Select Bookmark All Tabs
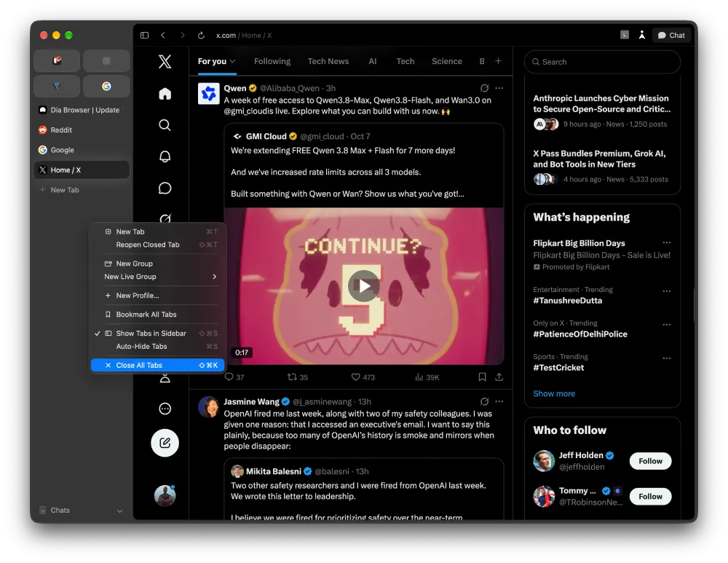The height and width of the screenshot is (563, 728). point(157,315)
